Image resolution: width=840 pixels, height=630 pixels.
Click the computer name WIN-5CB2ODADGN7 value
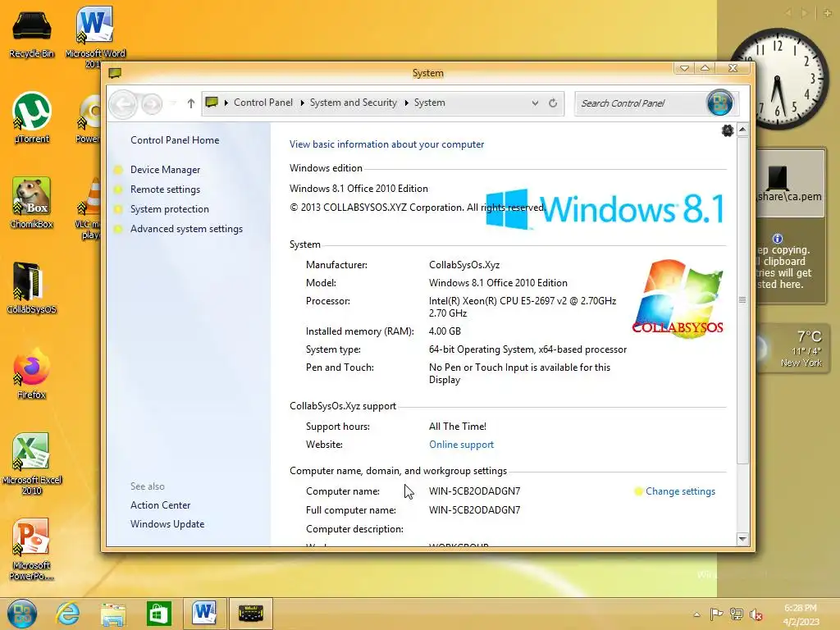pyautogui.click(x=475, y=491)
